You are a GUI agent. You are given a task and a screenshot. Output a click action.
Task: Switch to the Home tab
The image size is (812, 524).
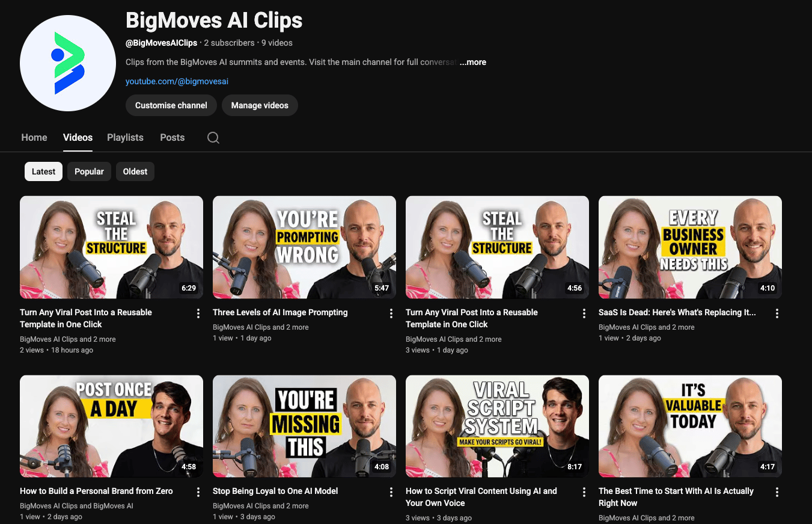pyautogui.click(x=34, y=138)
